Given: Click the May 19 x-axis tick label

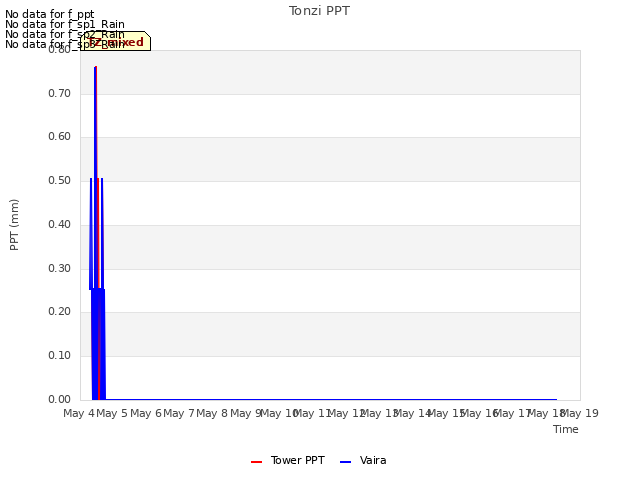Looking at the screenshot, I should tap(580, 413).
